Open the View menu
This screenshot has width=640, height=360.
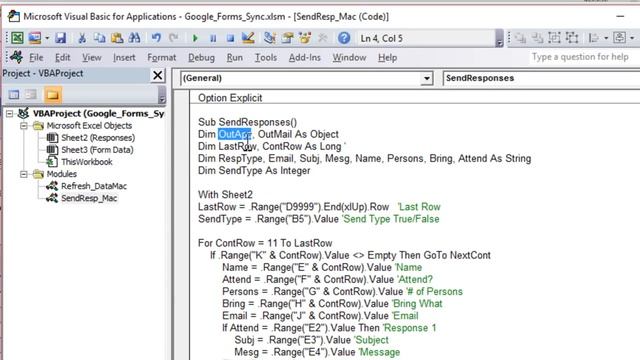click(x=91, y=58)
